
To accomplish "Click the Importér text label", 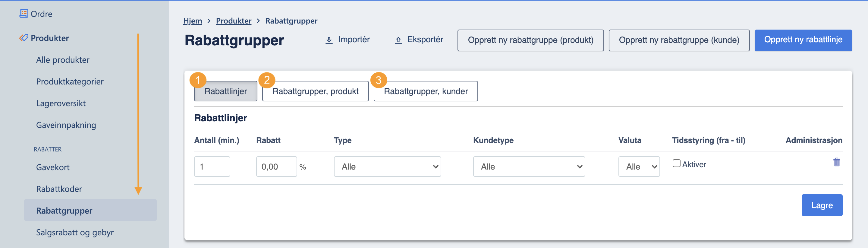I will [354, 40].
